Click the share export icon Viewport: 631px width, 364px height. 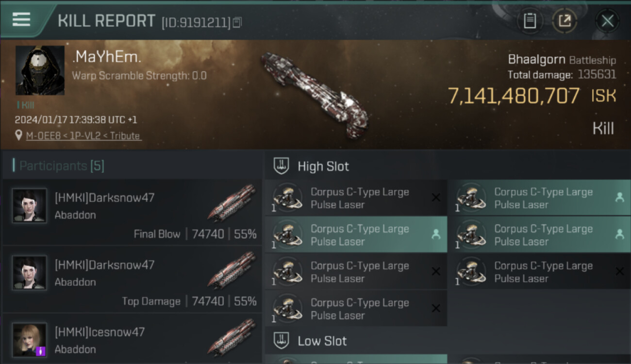coord(565,21)
